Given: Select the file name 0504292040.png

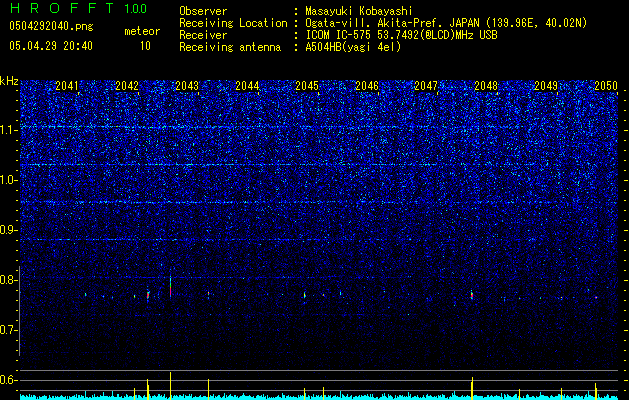Looking at the screenshot, I should 51,26.
